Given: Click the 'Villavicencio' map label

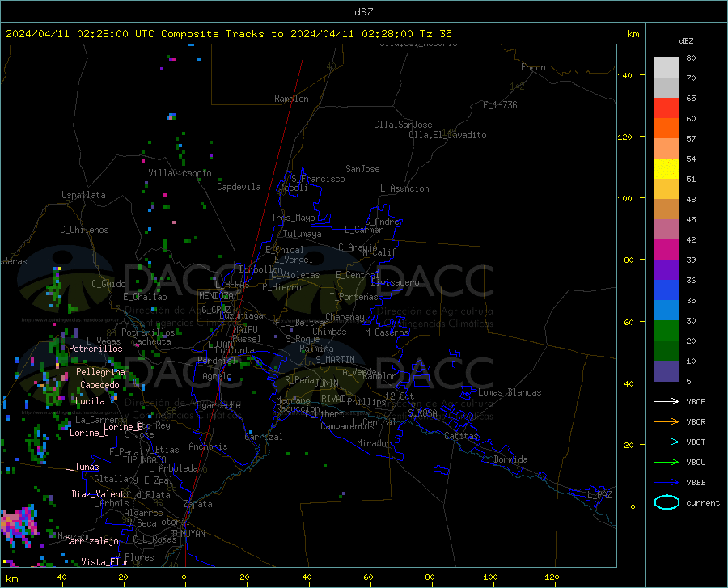Looking at the screenshot, I should point(180,173).
